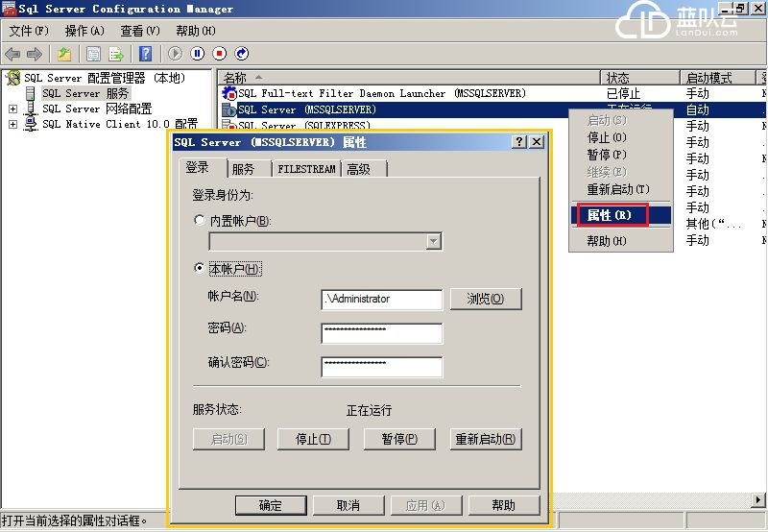768x532 pixels.
Task: Click the 自动 startup mode cell
Action: 698,109
